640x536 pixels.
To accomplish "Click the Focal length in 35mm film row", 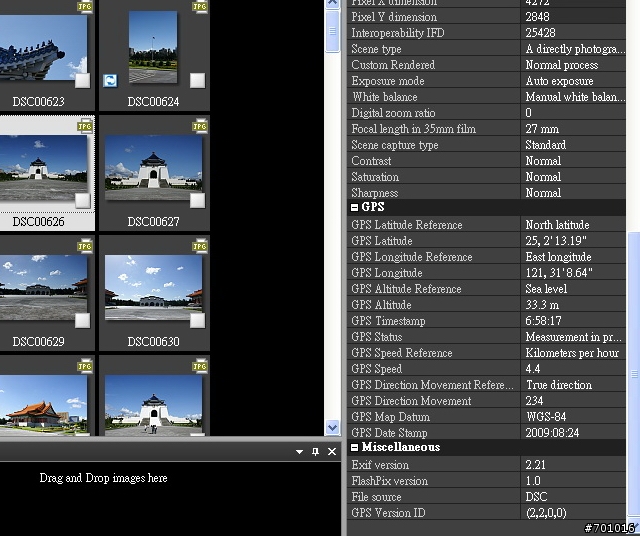I will coord(486,129).
